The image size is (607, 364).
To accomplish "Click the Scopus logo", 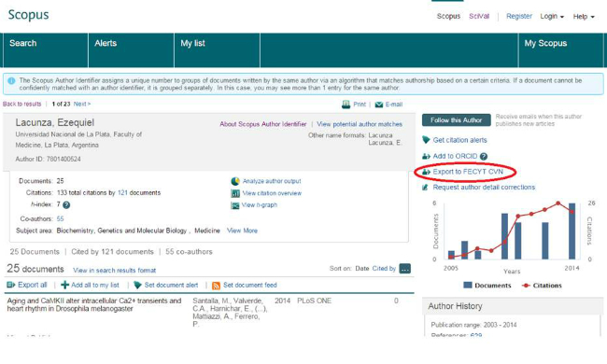I will (28, 15).
